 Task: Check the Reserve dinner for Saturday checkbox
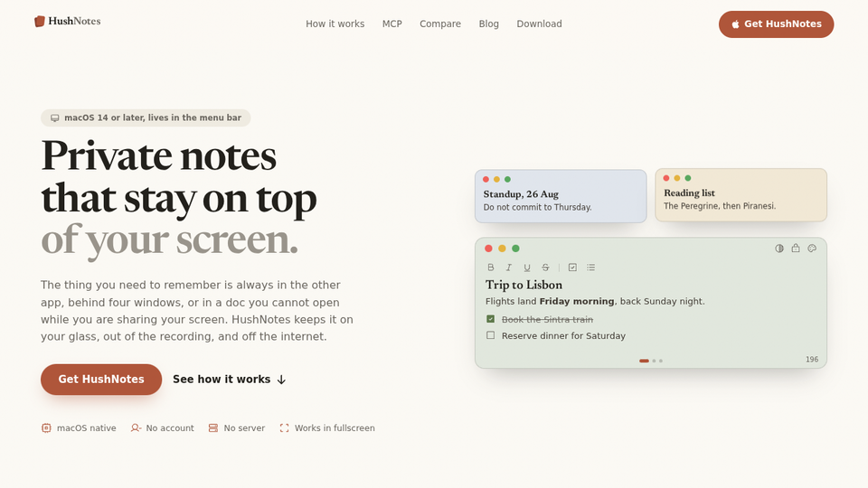coord(490,335)
